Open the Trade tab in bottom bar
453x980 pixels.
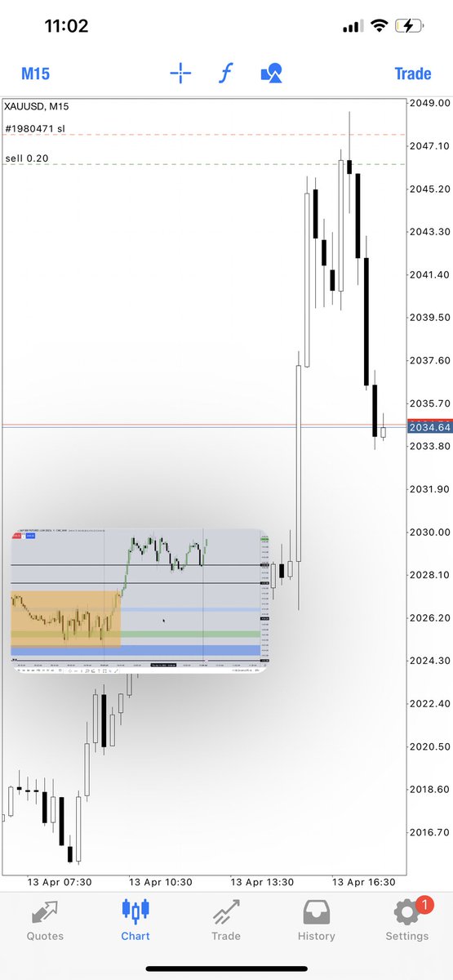tap(226, 920)
